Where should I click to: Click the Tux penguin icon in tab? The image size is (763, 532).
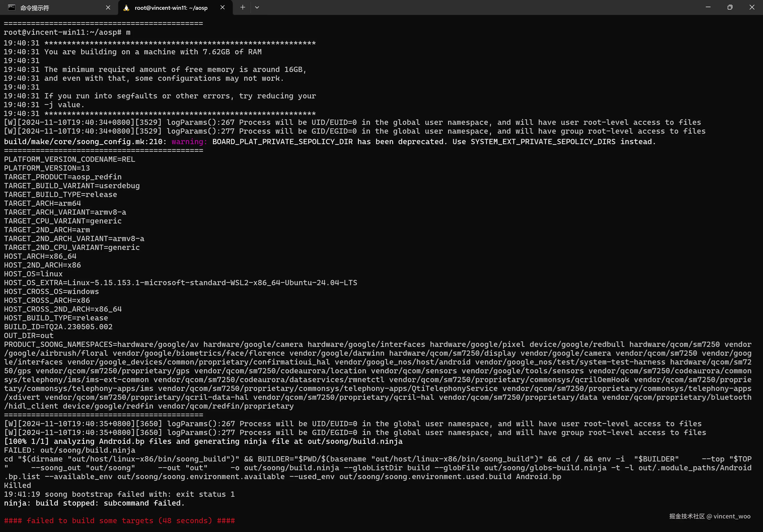(x=126, y=8)
